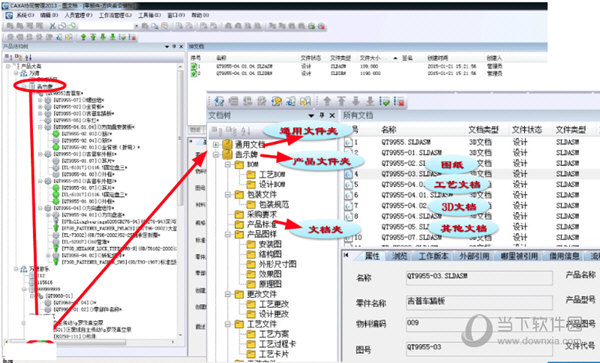This screenshot has height=363, width=600.
Task: Click the 零件名称 input field
Action: (479, 303)
